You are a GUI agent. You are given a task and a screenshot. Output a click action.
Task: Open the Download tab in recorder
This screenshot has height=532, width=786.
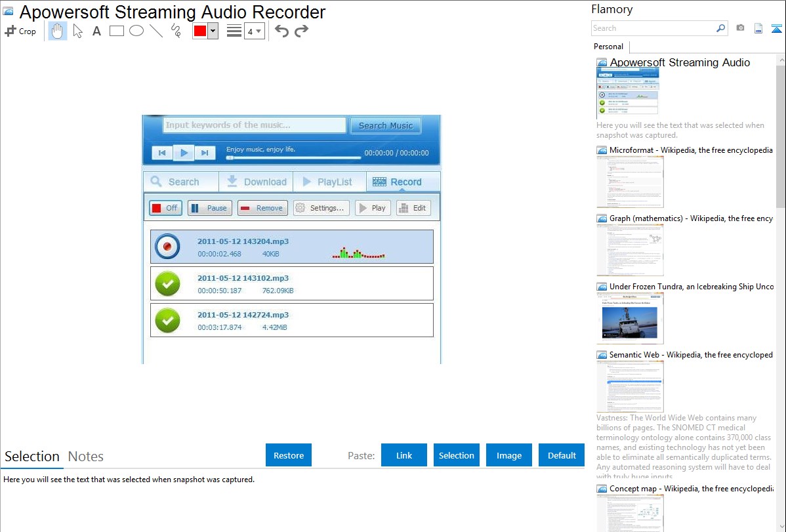tap(256, 182)
